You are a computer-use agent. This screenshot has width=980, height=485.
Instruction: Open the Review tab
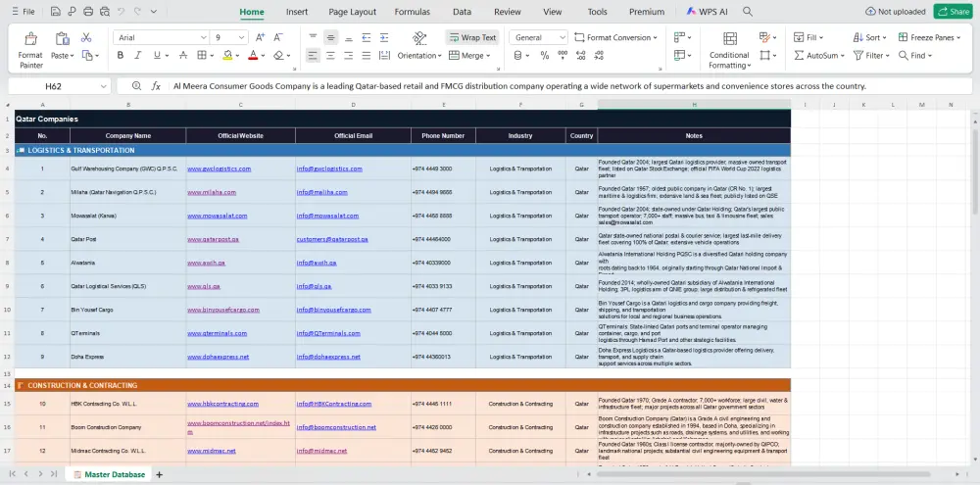pyautogui.click(x=508, y=12)
